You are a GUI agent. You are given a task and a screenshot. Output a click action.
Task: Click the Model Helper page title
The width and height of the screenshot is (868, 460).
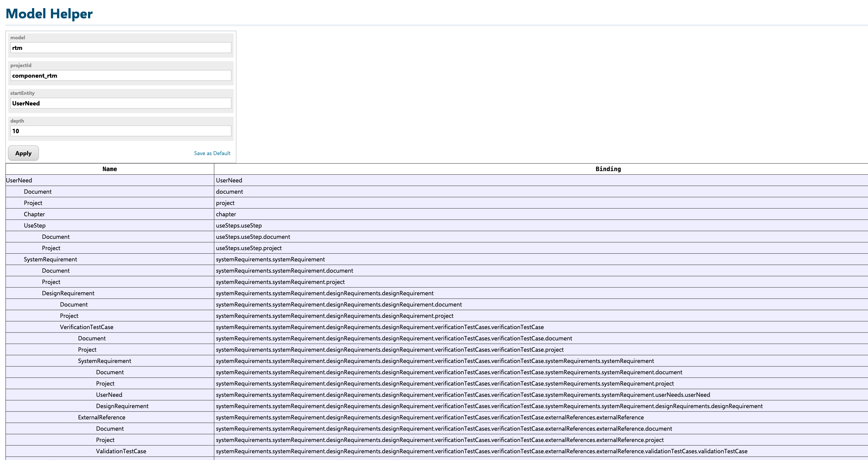[x=49, y=14]
